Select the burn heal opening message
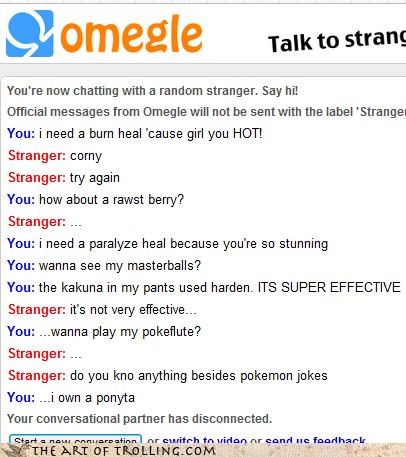This screenshot has width=406, height=457. pyautogui.click(x=135, y=134)
